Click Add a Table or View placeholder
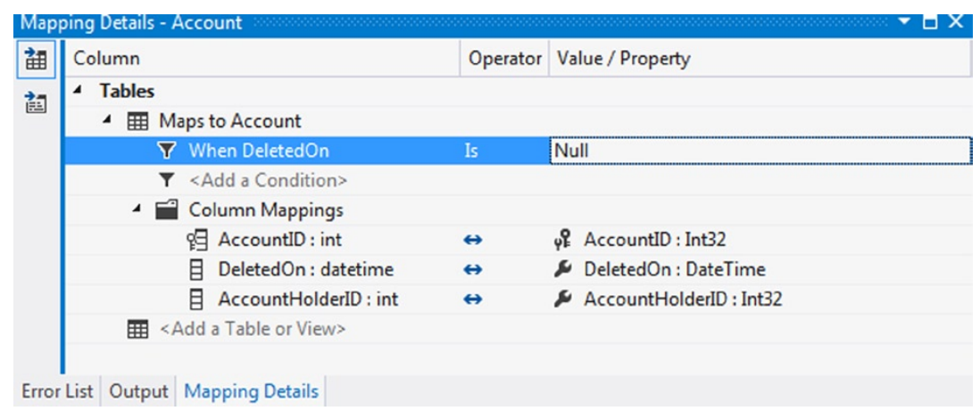This screenshot has width=980, height=419. (253, 328)
